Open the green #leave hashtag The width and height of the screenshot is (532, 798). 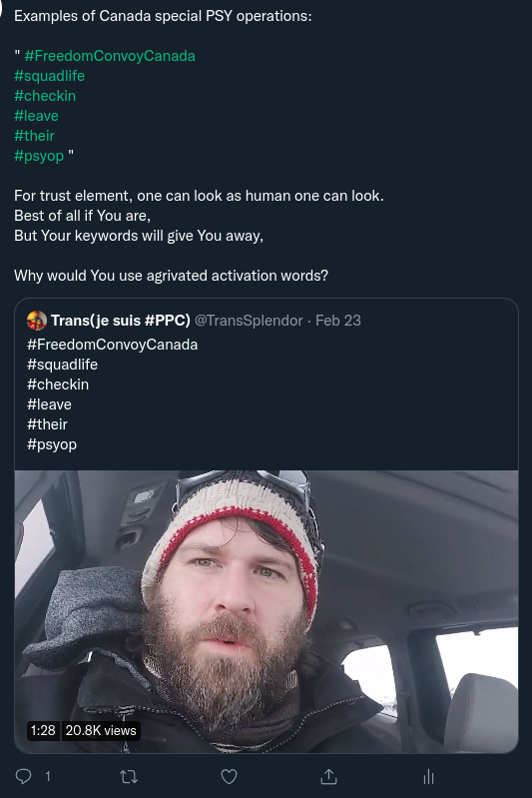tap(36, 116)
